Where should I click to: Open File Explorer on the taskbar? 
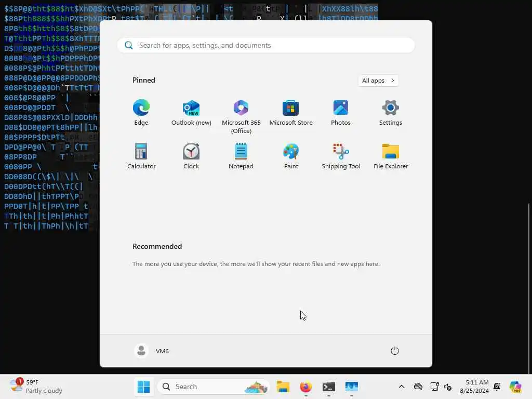pos(283,387)
